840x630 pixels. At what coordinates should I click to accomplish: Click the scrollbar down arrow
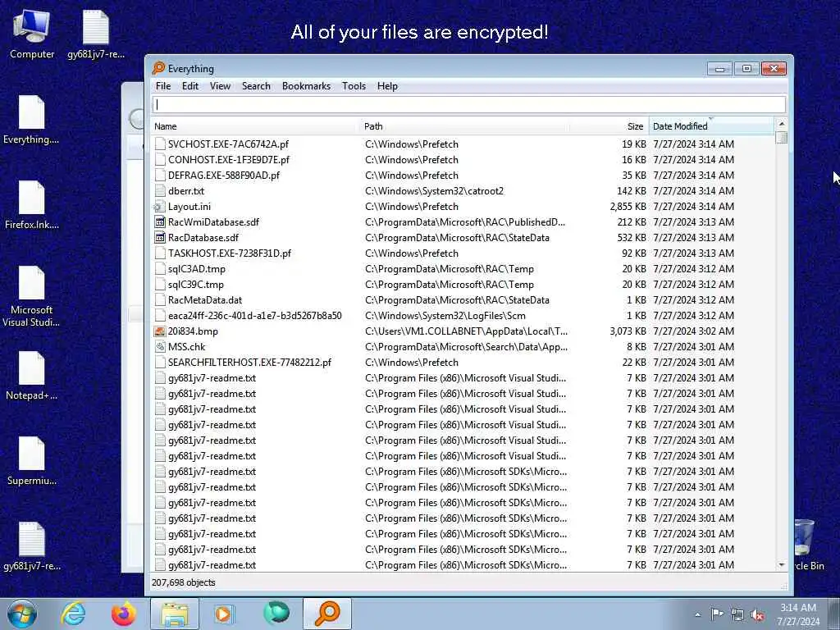pos(781,565)
